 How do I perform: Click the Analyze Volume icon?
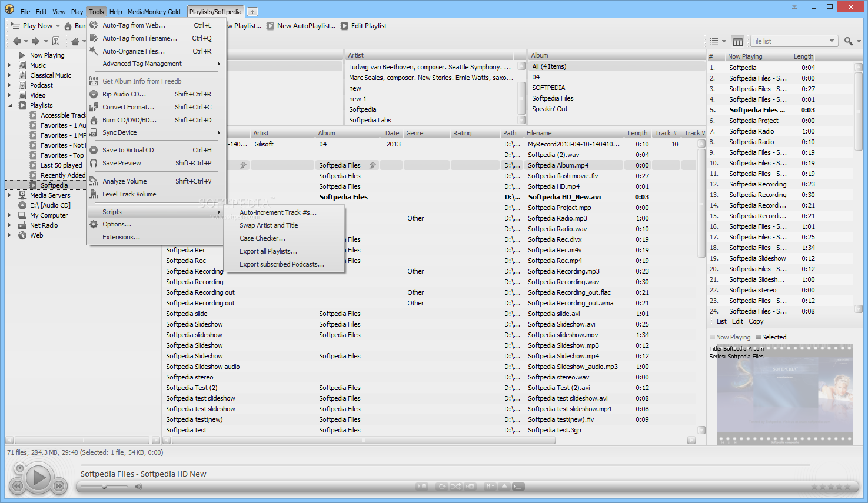point(94,181)
